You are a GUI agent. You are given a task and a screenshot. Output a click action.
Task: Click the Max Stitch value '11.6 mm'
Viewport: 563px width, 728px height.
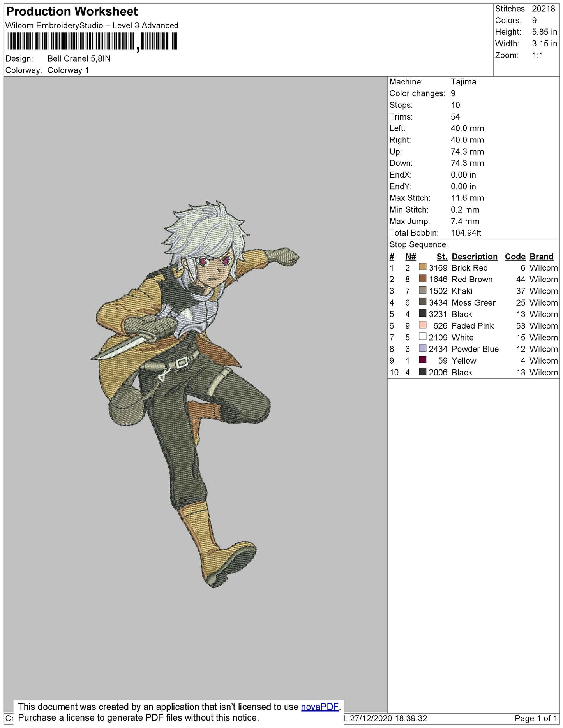(x=467, y=198)
